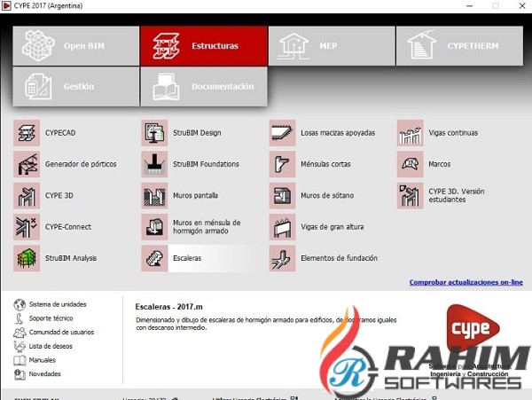532x400 pixels.
Task: Launch the Vigas continuas icon
Action: [x=411, y=133]
